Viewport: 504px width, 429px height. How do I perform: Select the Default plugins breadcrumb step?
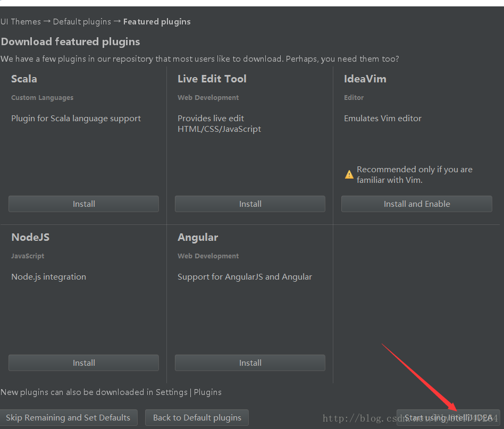(x=82, y=22)
